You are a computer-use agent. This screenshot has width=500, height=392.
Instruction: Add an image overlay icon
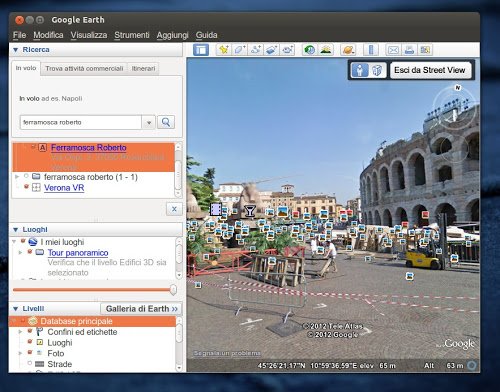(x=271, y=50)
